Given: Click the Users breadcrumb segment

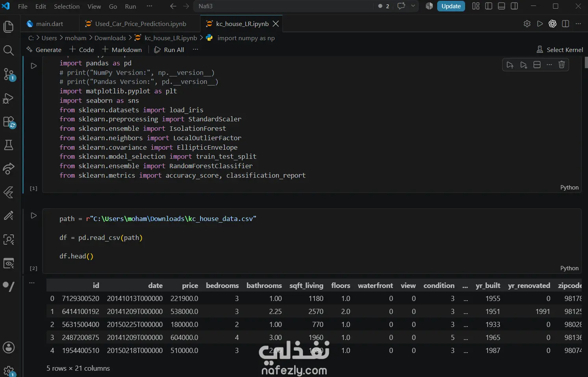Looking at the screenshot, I should coord(49,38).
